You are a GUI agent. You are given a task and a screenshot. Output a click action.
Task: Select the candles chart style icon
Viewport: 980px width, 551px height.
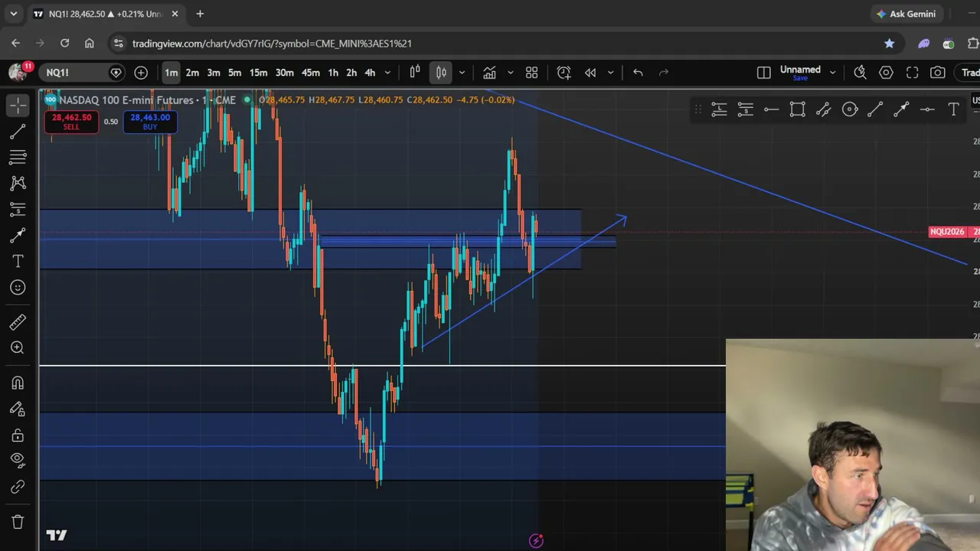point(441,73)
